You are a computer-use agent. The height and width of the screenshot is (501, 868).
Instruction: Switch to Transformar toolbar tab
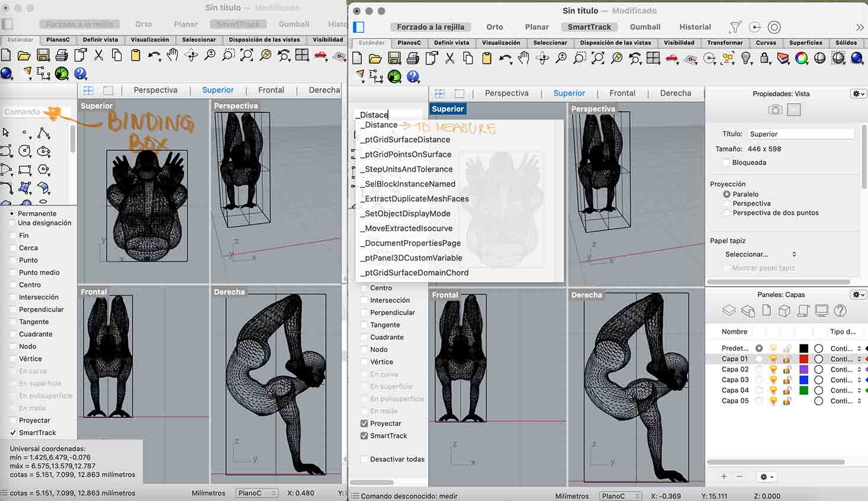pyautogui.click(x=725, y=43)
